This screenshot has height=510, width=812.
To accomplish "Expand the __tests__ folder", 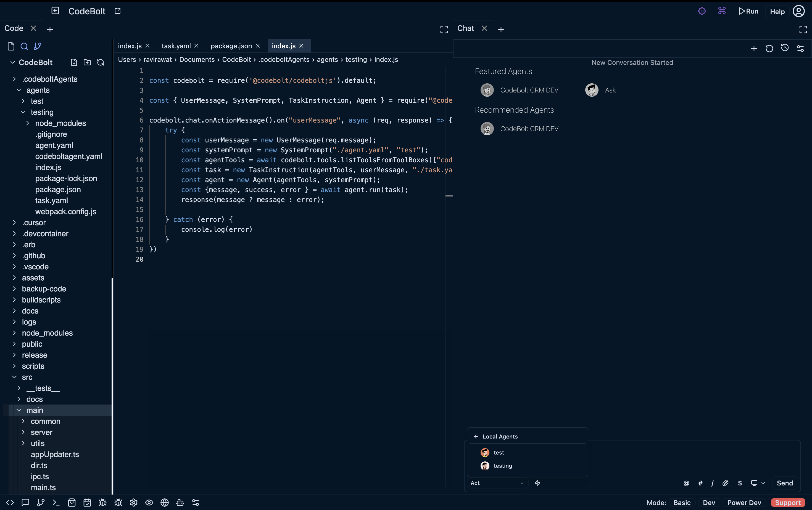I will click(x=19, y=388).
